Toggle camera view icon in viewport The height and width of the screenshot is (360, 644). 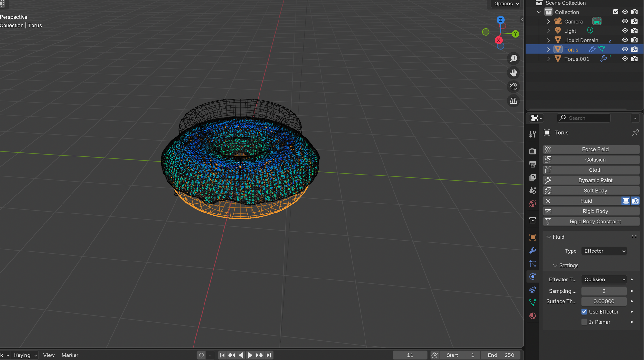514,87
